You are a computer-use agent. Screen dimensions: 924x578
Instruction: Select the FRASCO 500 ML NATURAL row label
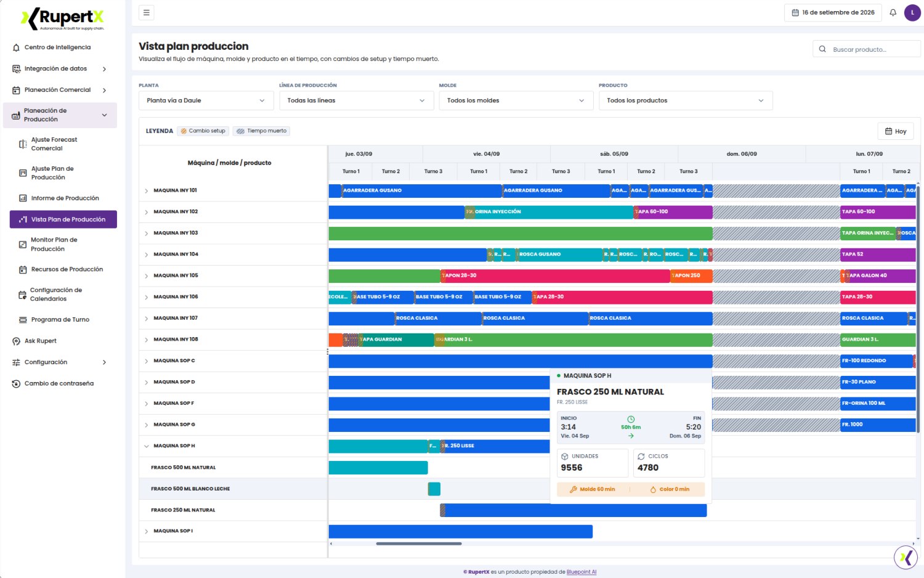tap(184, 468)
